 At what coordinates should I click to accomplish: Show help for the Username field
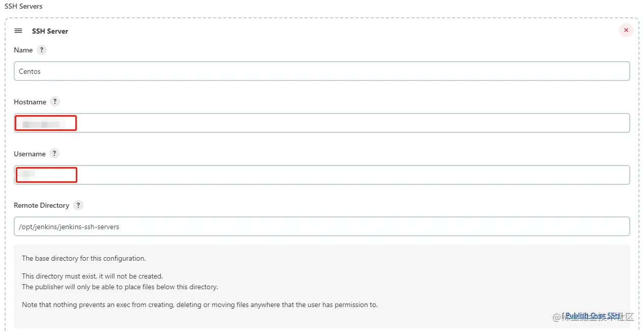pos(54,153)
